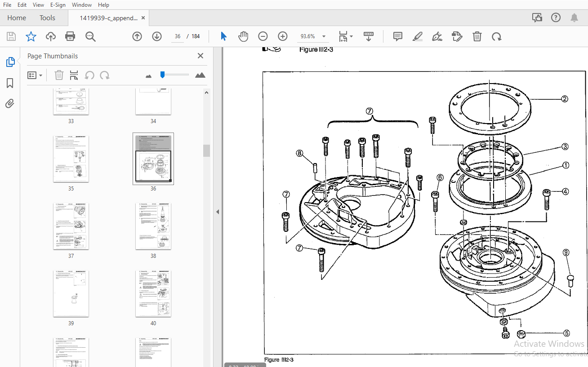Rotate thumbnails clockwise

pos(105,75)
